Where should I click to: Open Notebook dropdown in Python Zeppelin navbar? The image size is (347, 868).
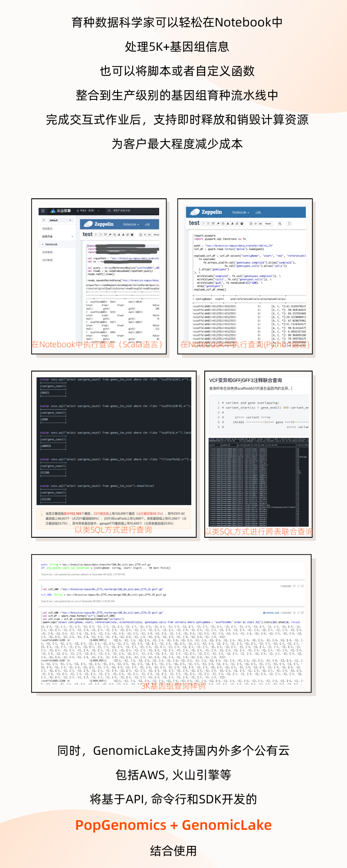[240, 213]
